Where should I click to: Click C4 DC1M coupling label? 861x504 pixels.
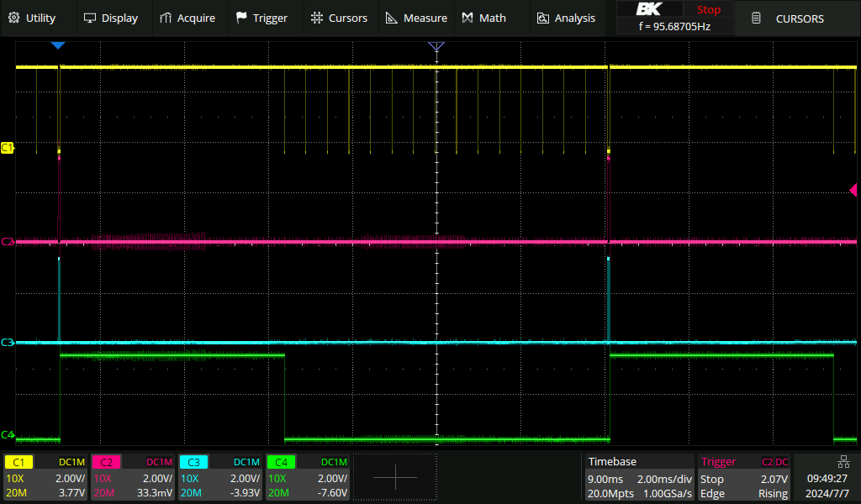(334, 462)
